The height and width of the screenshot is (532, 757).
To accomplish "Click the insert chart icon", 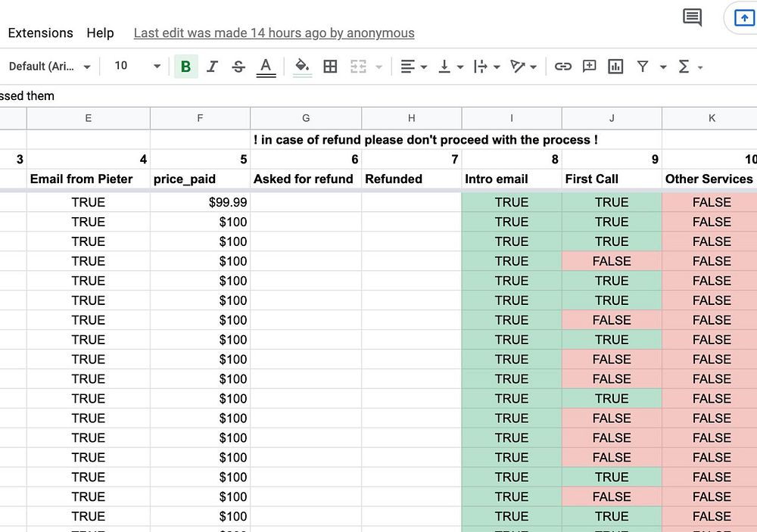I will (x=615, y=67).
